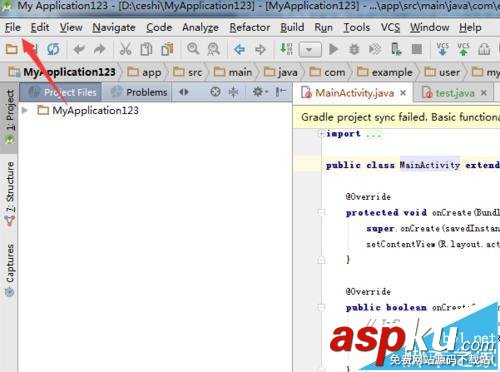Expand the MyApplication123 tree node

point(25,110)
